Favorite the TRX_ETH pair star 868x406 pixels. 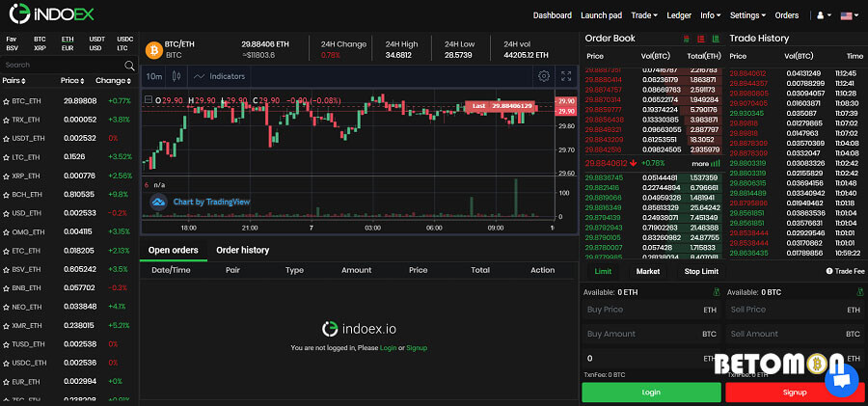point(6,121)
